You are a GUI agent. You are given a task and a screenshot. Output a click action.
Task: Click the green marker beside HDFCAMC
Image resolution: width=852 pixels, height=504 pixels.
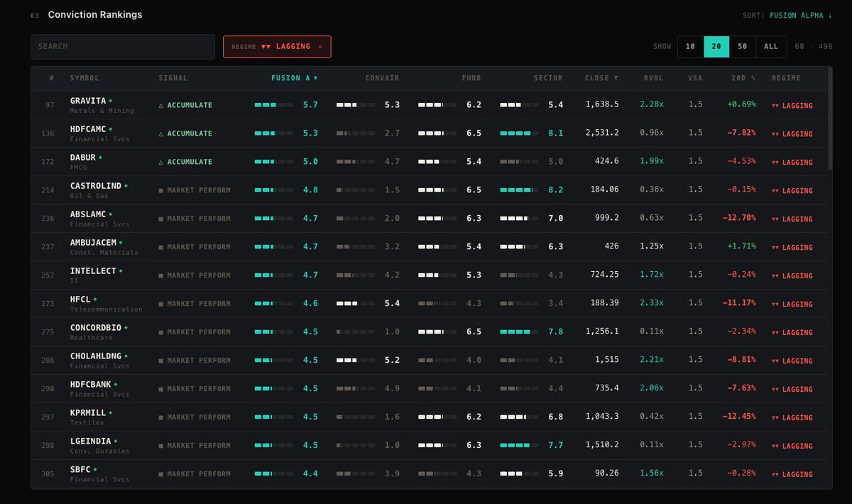[x=110, y=129]
